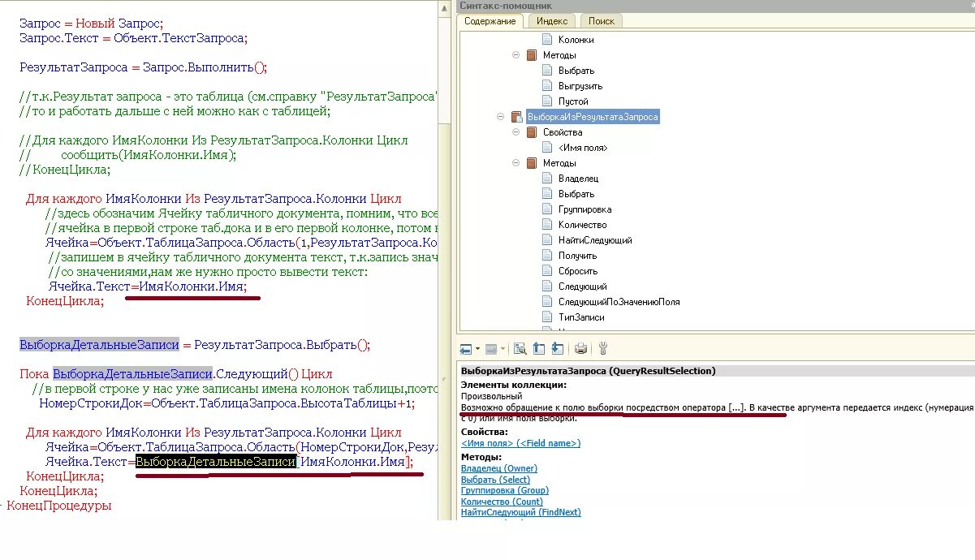Click the next topic down-arrow icon
Viewport: 975px width, 560px height.
[557, 349]
